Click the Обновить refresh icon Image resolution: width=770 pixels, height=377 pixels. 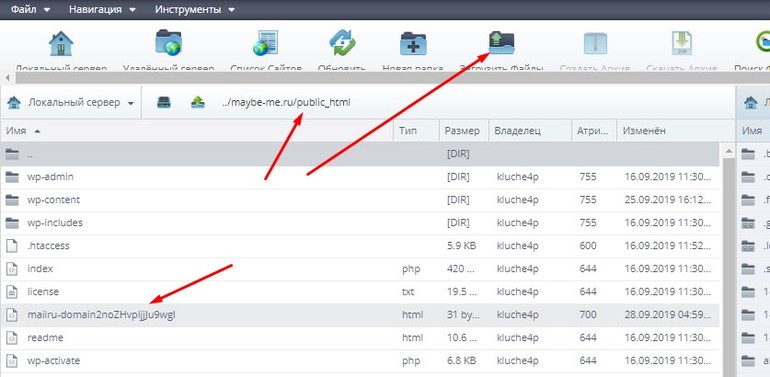point(342,43)
